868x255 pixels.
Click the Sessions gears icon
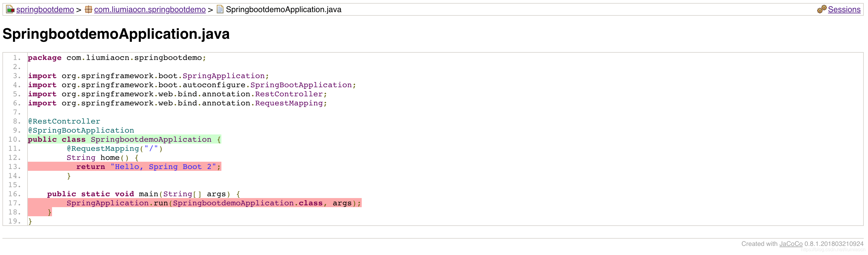(x=822, y=9)
